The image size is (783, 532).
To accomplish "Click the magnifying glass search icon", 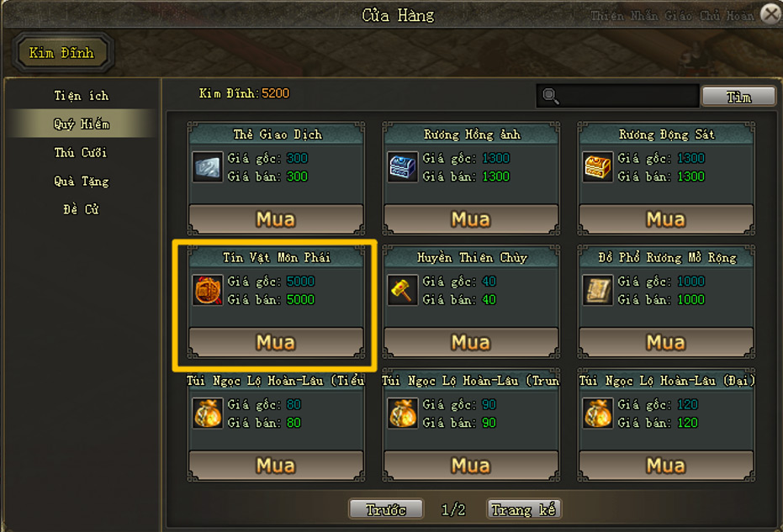I will [x=551, y=96].
